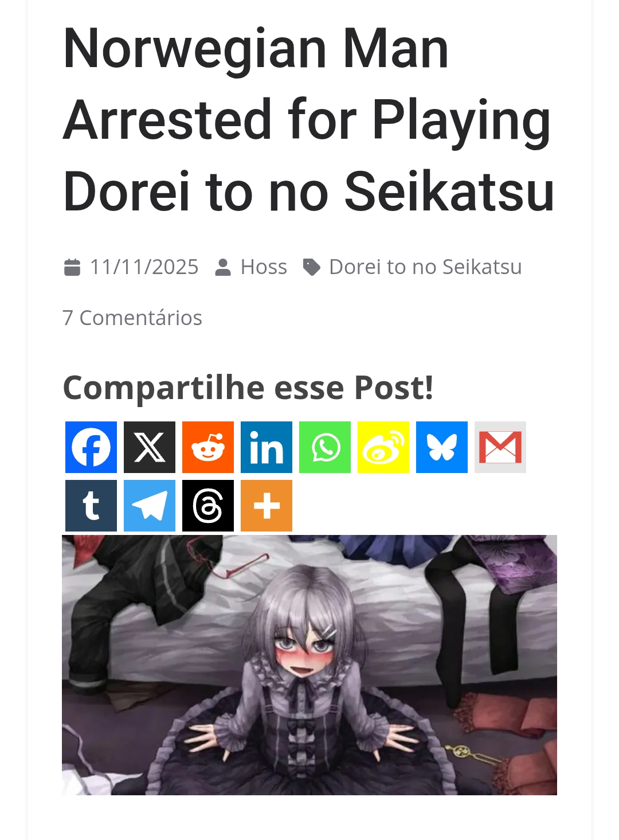Jump to the 7 Comentários section
This screenshot has height=840, width=619.
pyautogui.click(x=132, y=318)
